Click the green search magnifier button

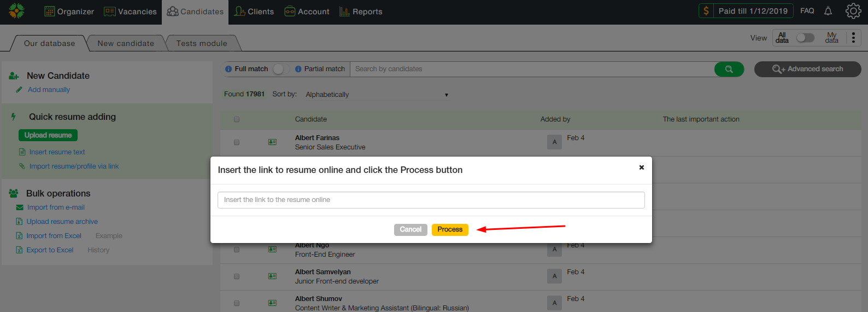(x=729, y=69)
